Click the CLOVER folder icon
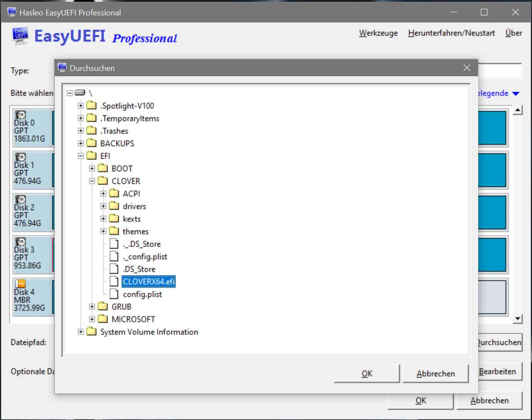This screenshot has height=420, width=532. [x=103, y=181]
